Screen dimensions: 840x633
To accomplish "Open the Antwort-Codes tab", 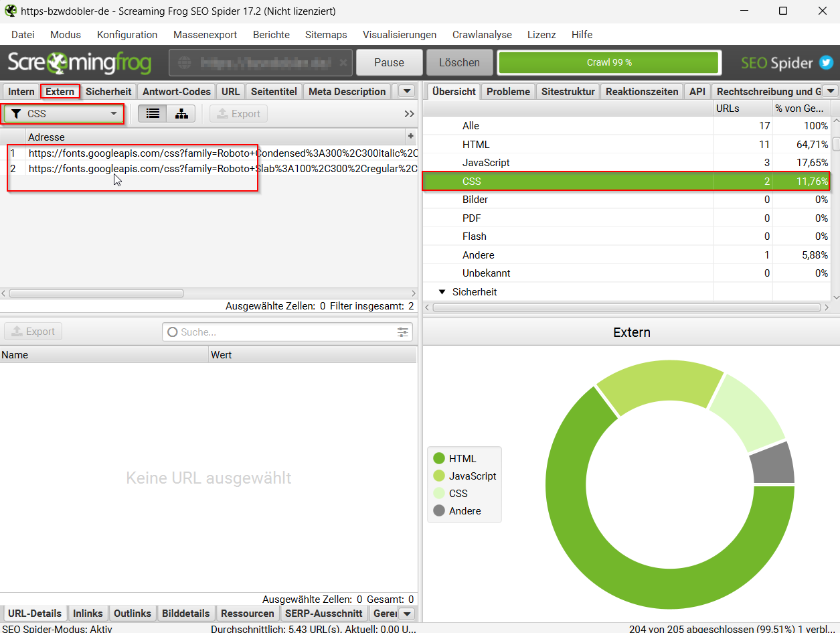I will (x=177, y=92).
